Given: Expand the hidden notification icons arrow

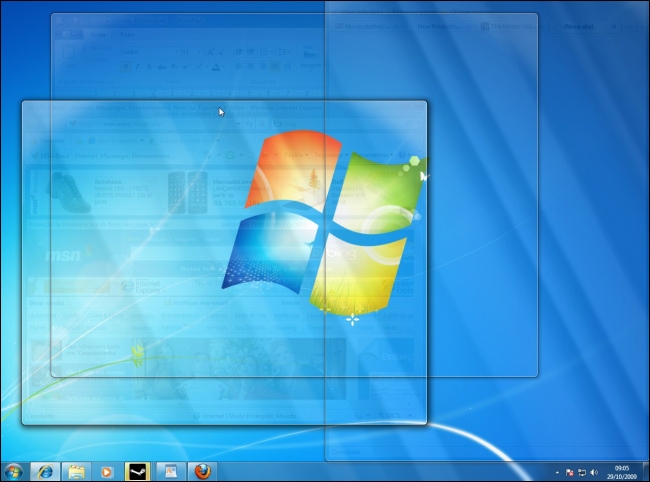Looking at the screenshot, I should click(557, 471).
